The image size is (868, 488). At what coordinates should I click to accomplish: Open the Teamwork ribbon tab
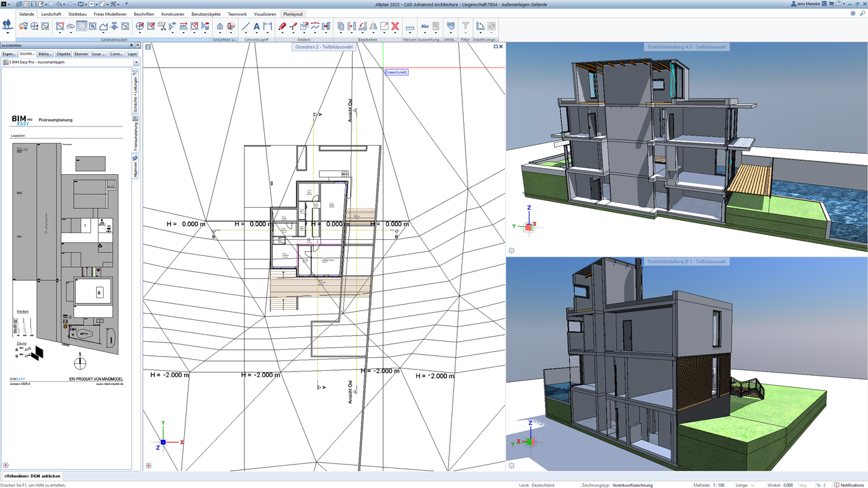point(237,14)
